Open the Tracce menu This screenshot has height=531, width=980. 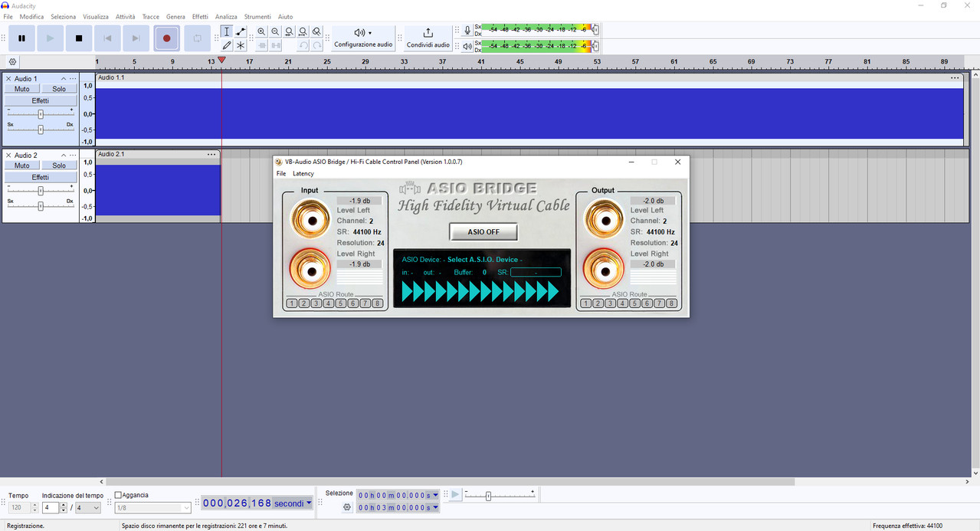click(151, 17)
